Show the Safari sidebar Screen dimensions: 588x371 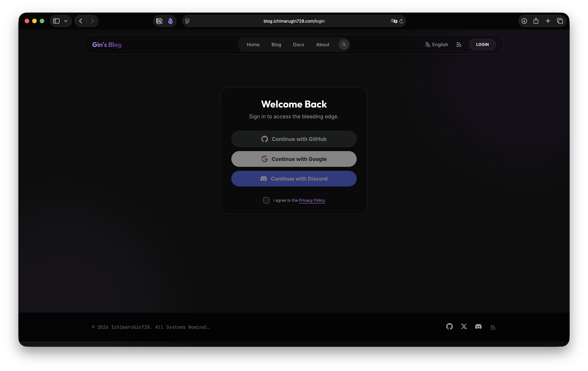pos(56,21)
